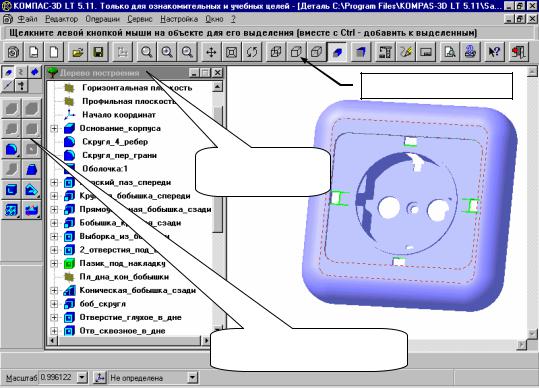Open the Настройка menu
The width and height of the screenshot is (539, 388).
pyautogui.click(x=179, y=19)
